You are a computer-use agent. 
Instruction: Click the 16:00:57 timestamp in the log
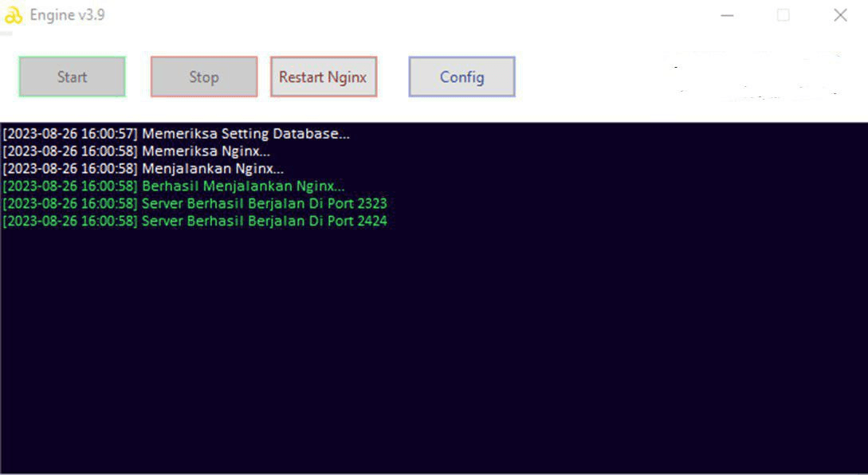tap(109, 134)
